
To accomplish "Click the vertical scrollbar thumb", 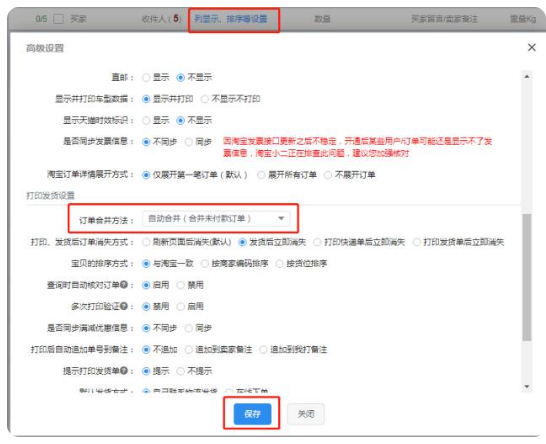I will coord(527,277).
